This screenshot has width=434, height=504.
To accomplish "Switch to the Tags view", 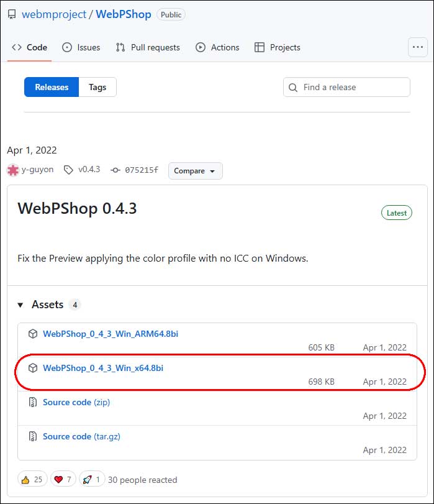I will [x=97, y=87].
